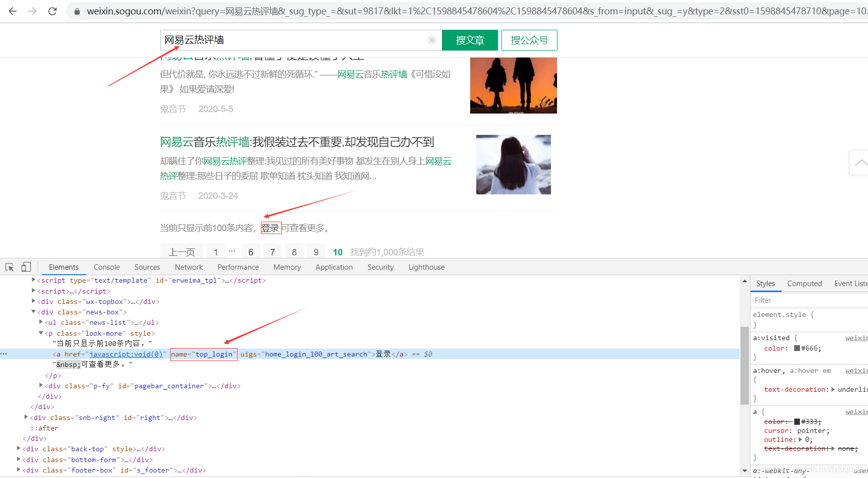Click the 搜公众号 search accounts button
The height and width of the screenshot is (478, 868).
(529, 40)
